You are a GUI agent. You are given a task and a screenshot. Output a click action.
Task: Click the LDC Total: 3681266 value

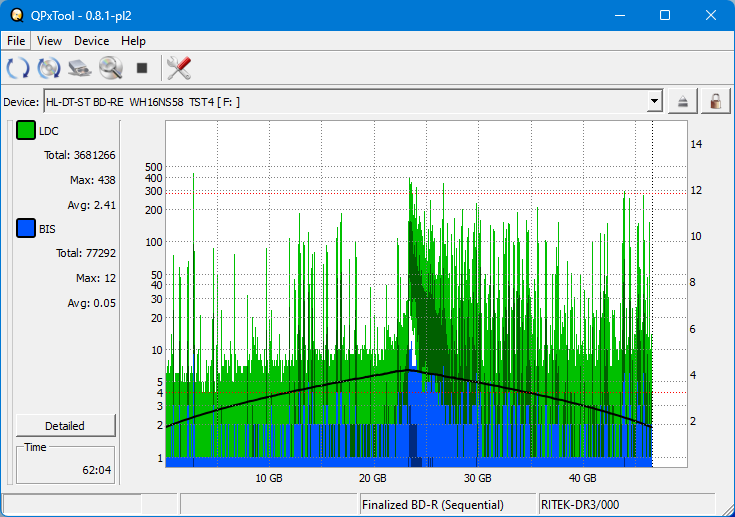pyautogui.click(x=79, y=155)
